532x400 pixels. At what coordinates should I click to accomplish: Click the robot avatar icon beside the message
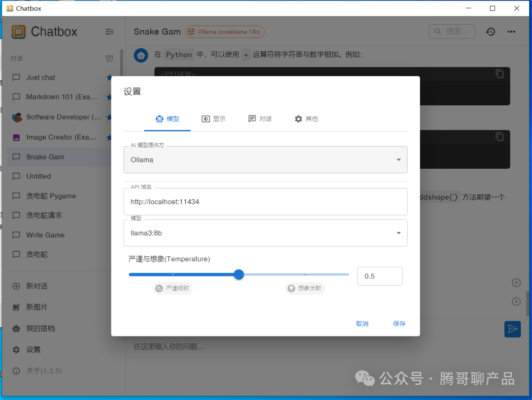tap(141, 55)
